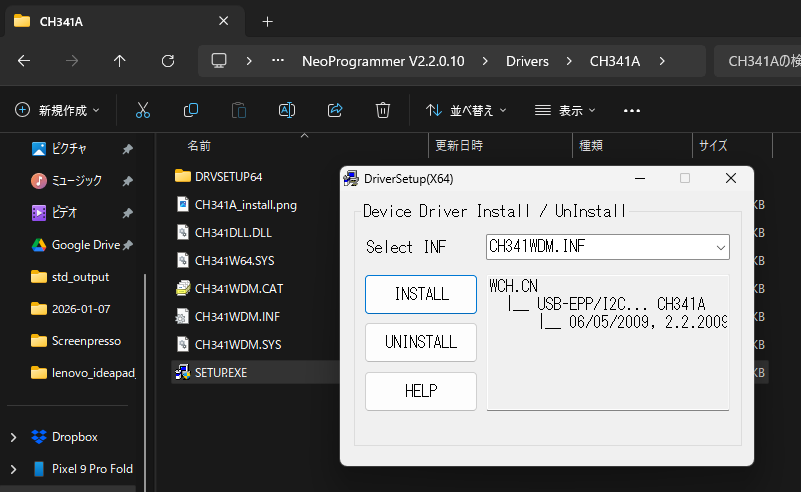Open the 表示 view menu
Viewport: 801px width, 492px height.
(x=565, y=110)
